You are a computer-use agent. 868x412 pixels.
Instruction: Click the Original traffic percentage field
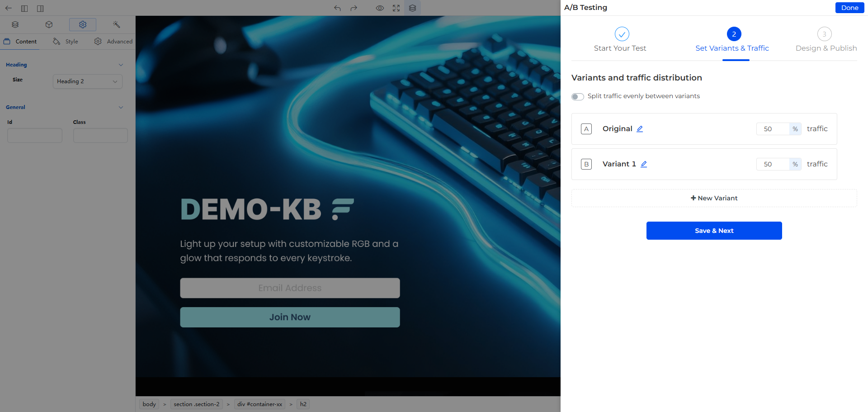click(x=773, y=129)
